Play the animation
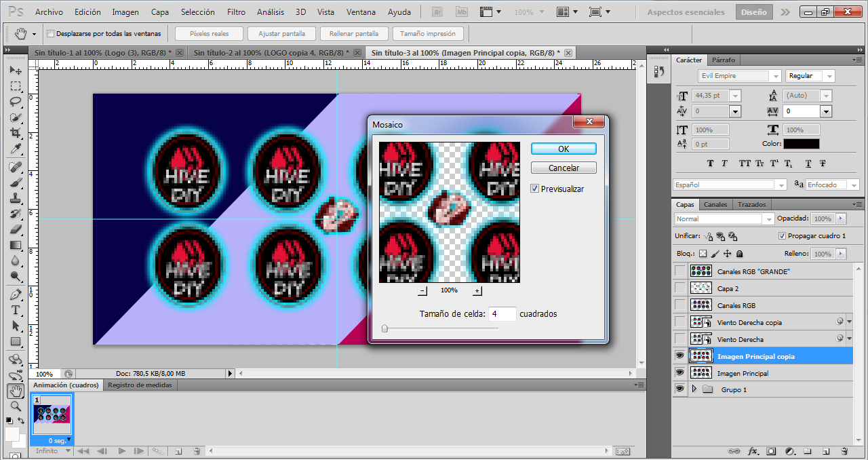The image size is (868, 460). [x=122, y=451]
